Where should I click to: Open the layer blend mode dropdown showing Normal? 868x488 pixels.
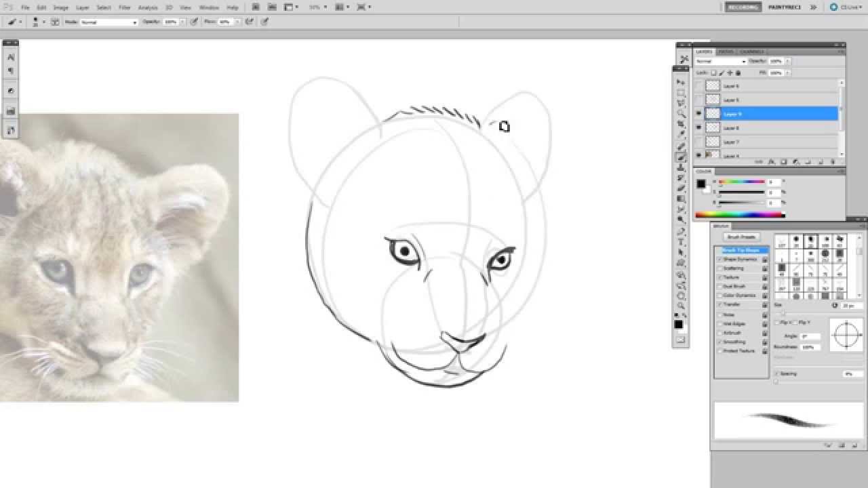(x=719, y=61)
